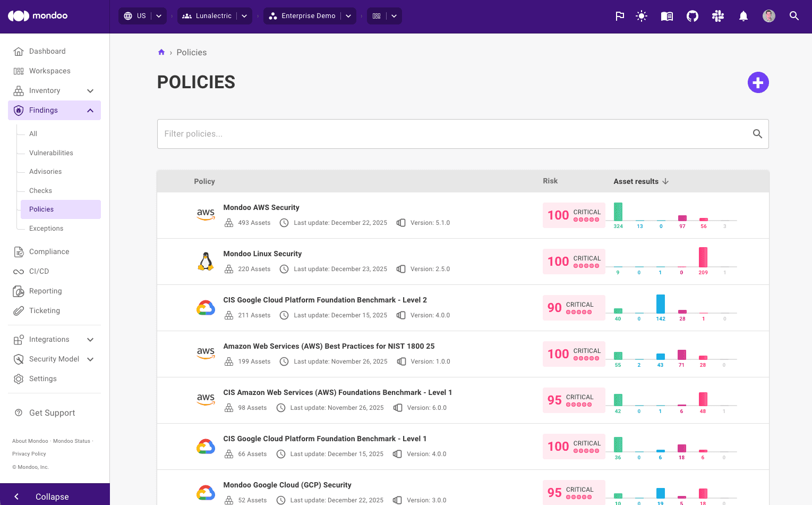The width and height of the screenshot is (812, 505).
Task: Collapse the Findings section chevron
Action: (x=90, y=110)
